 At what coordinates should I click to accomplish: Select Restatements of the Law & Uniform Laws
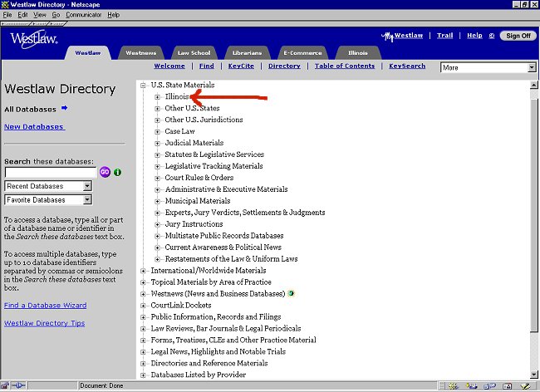pos(232,259)
